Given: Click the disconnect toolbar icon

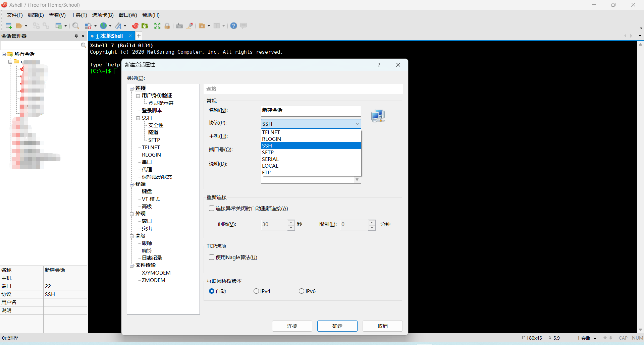Looking at the screenshot, I should (36, 26).
